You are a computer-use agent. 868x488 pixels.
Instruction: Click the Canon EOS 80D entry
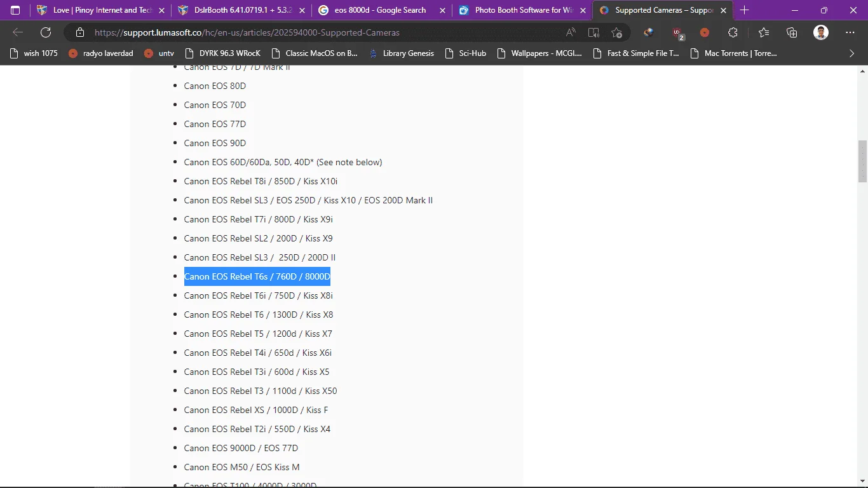[x=215, y=86]
